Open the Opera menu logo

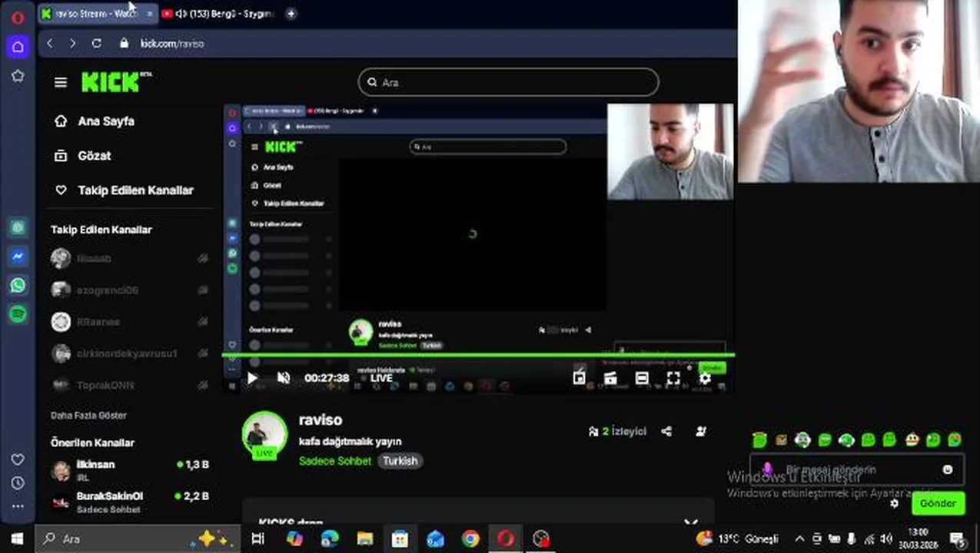pos(18,18)
